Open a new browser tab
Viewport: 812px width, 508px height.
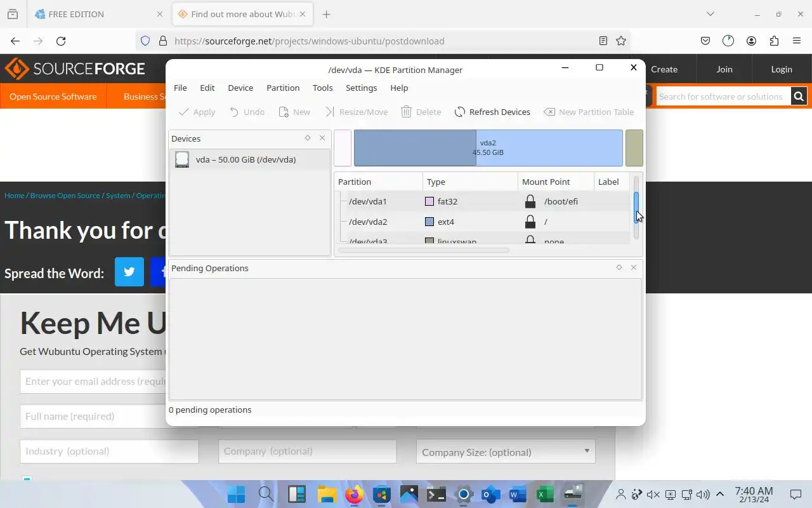[326, 14]
